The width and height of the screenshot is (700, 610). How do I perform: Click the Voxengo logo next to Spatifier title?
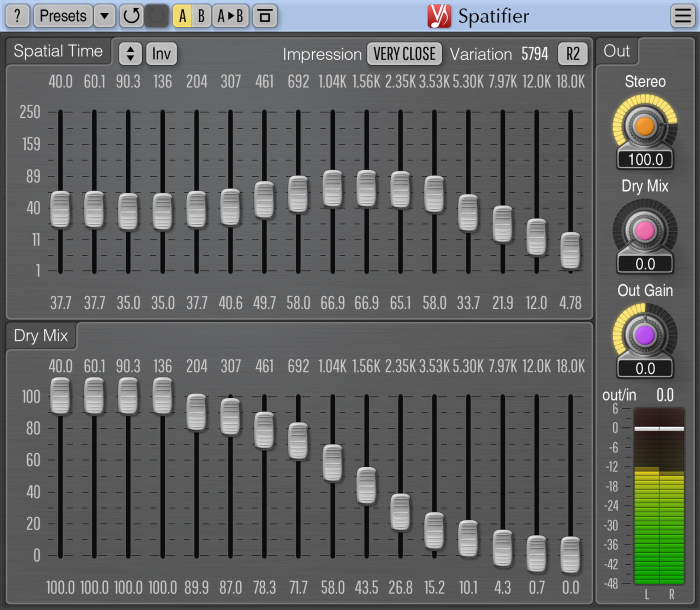click(439, 16)
